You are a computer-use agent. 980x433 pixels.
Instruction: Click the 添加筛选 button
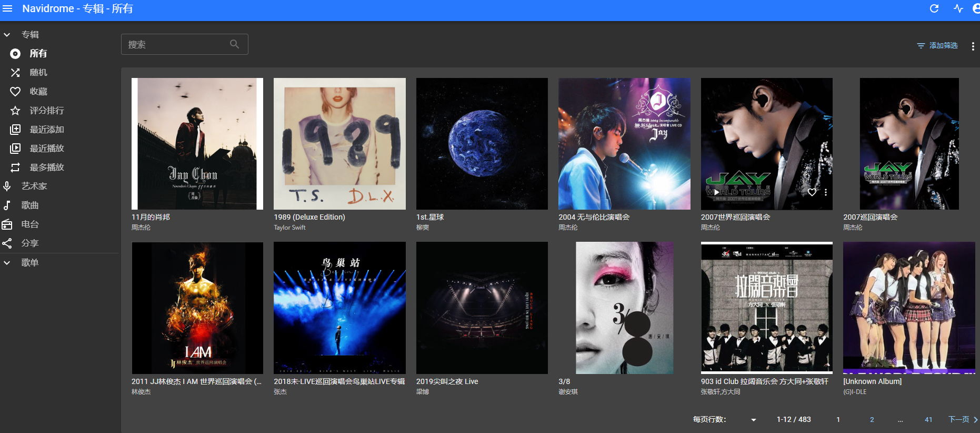[937, 46]
